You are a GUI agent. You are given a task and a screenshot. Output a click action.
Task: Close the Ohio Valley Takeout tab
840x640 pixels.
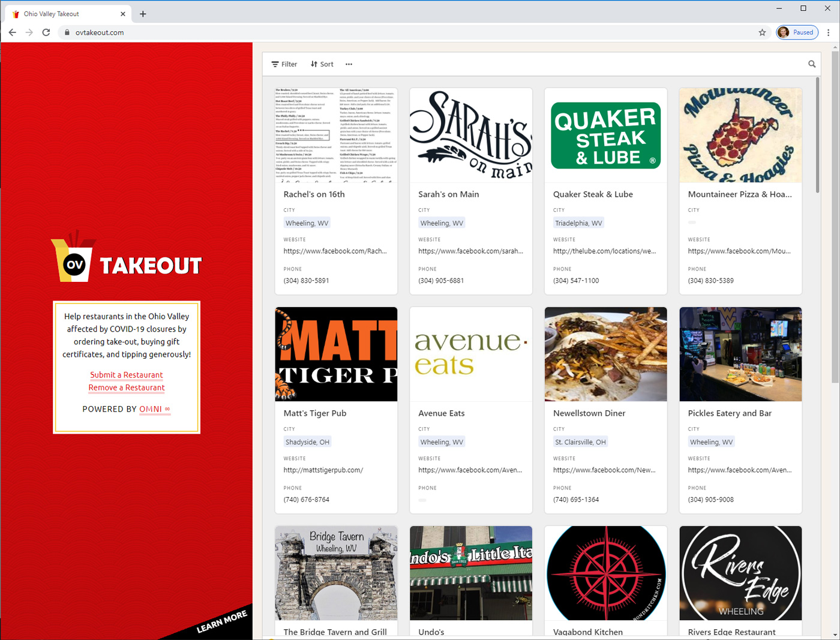coord(123,14)
